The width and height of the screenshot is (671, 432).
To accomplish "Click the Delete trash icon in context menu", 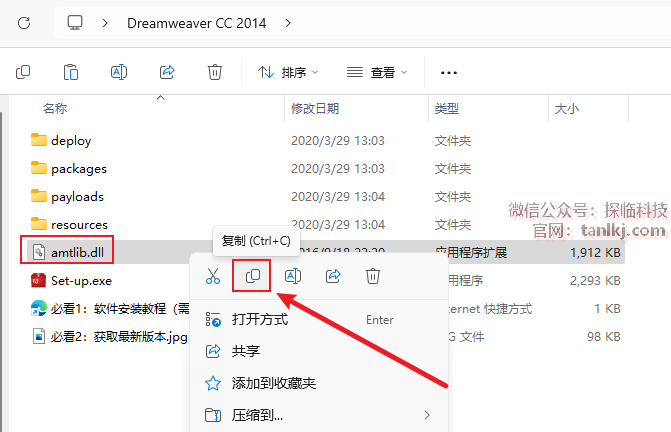I will [x=373, y=276].
